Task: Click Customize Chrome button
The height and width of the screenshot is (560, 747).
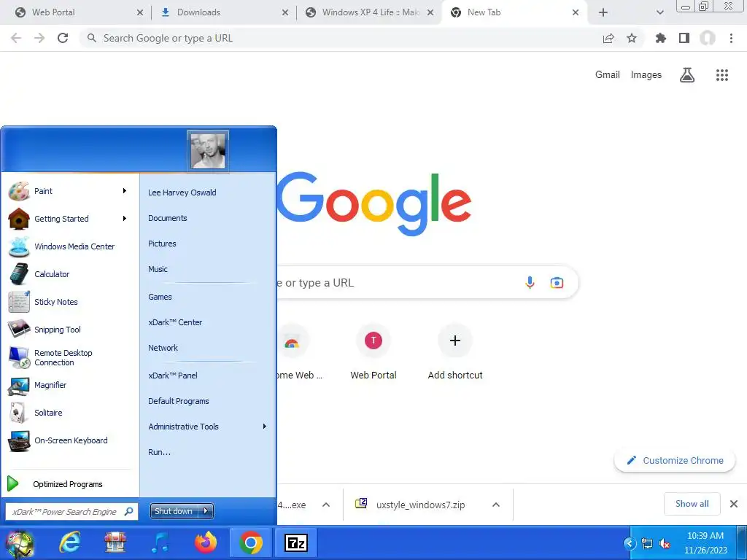Action: click(675, 461)
